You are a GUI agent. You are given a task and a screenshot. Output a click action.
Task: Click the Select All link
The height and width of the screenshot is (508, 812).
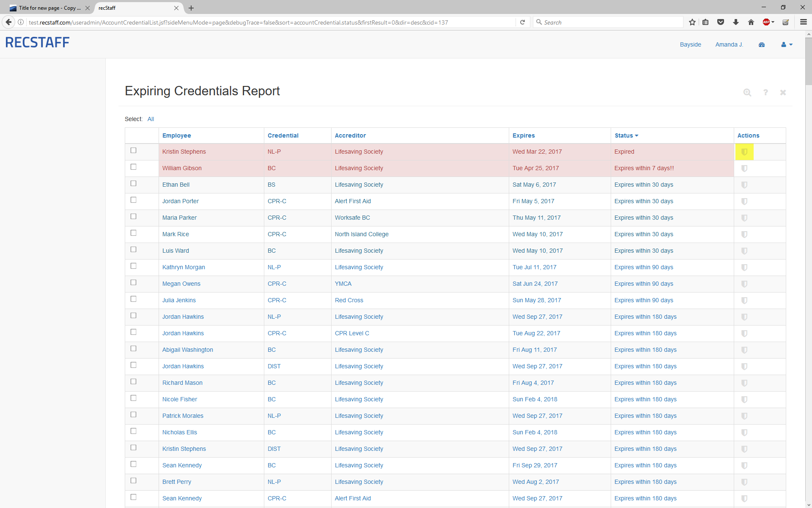pos(151,119)
